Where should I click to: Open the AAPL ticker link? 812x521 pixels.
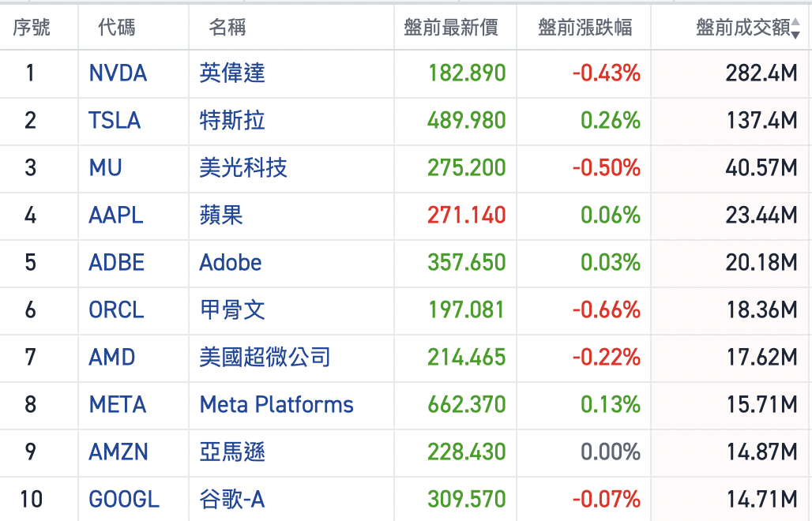coord(116,216)
